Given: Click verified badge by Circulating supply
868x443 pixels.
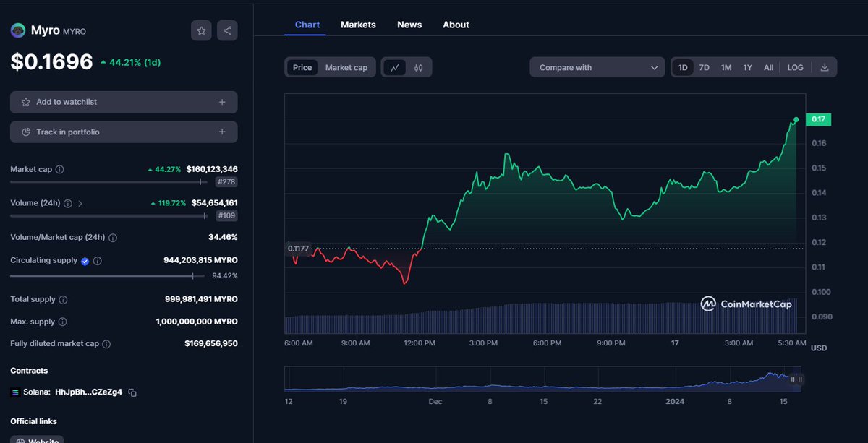Looking at the screenshot, I should [85, 261].
